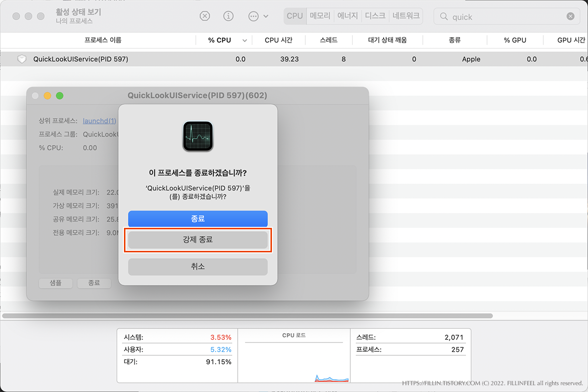
Task: Click the 스레드 2,071 count
Action: pos(454,337)
